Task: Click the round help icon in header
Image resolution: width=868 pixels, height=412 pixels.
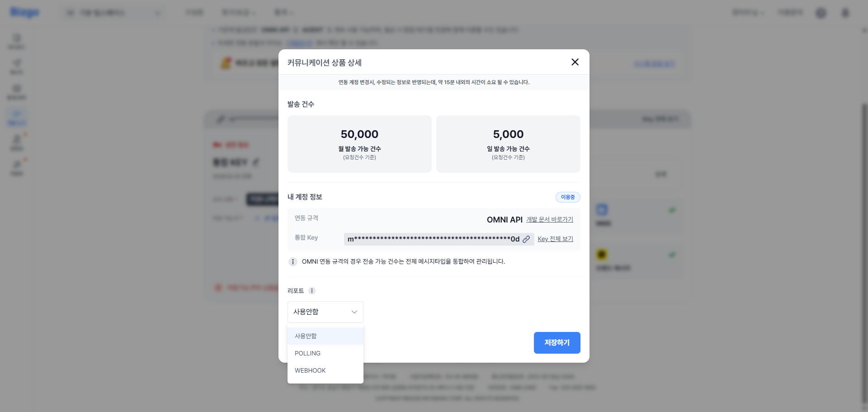Action: coord(821,13)
